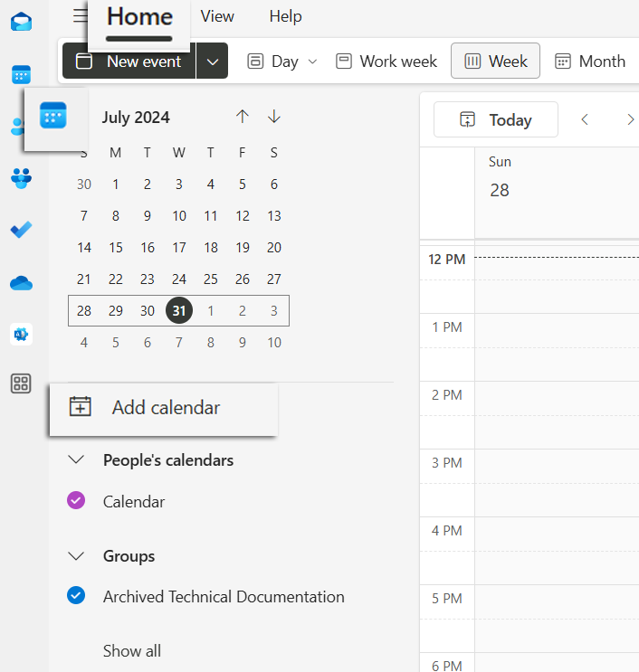
Task: Uncheck the purple Calendar checkbox
Action: click(76, 500)
